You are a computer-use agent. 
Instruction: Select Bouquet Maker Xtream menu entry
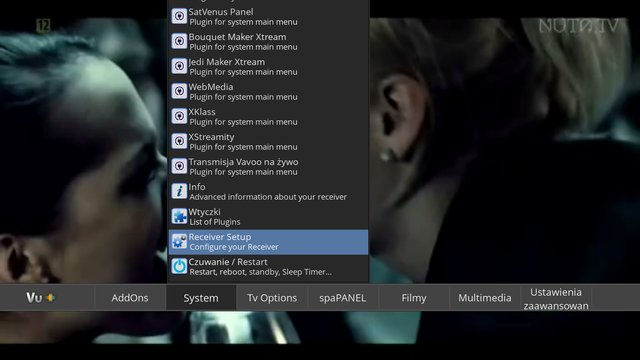point(268,42)
